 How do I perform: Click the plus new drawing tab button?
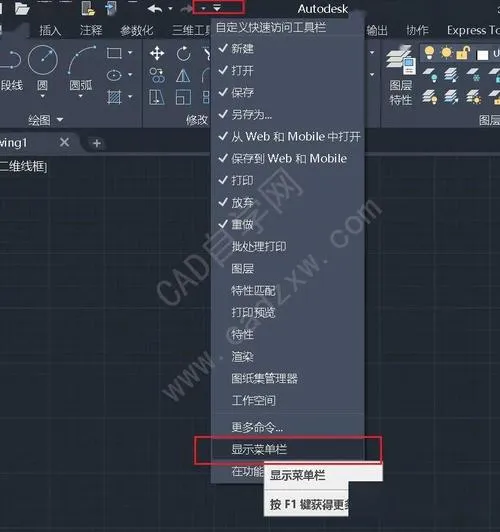click(96, 143)
